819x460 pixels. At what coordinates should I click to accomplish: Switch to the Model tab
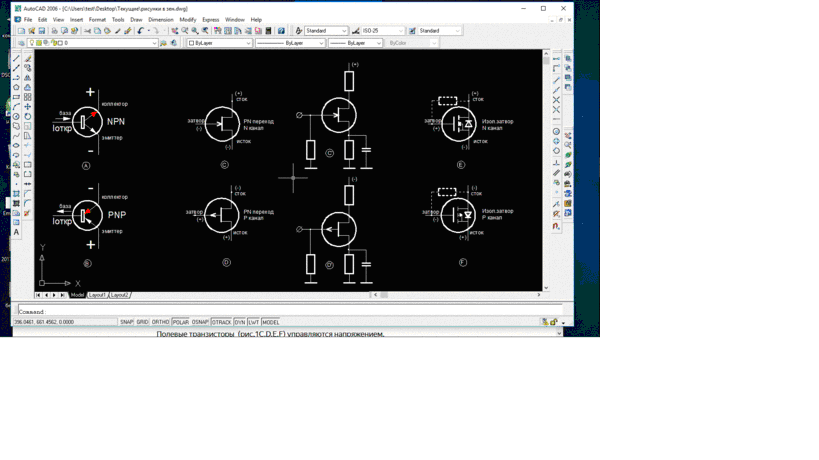[77, 295]
